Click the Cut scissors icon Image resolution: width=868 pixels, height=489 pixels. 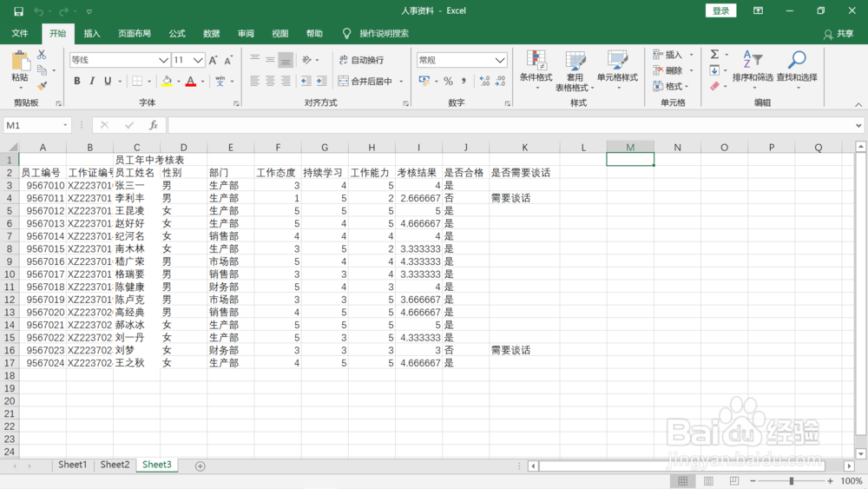[42, 55]
